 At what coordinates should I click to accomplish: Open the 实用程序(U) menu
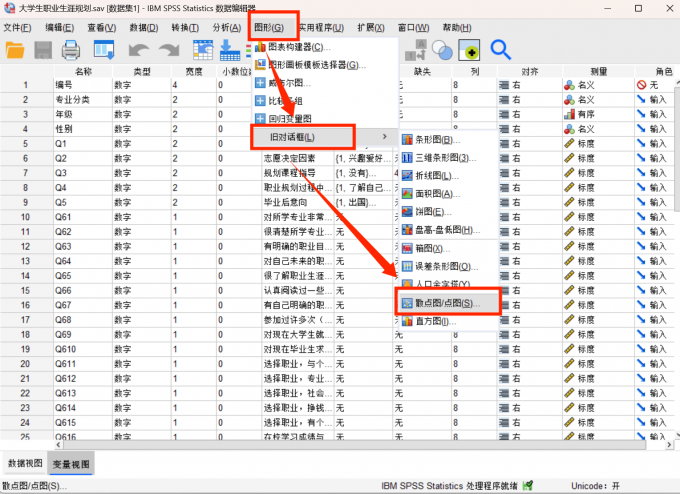coord(321,28)
